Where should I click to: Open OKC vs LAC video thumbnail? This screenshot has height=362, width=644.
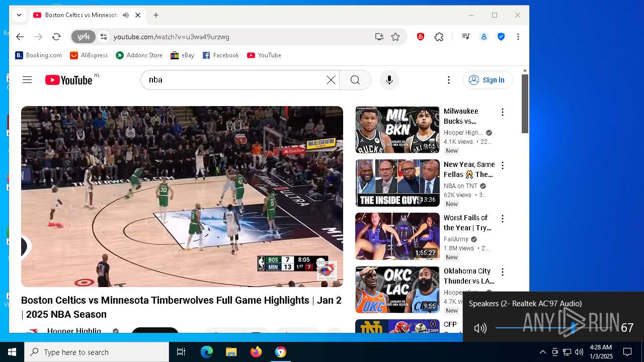pyautogui.click(x=397, y=290)
